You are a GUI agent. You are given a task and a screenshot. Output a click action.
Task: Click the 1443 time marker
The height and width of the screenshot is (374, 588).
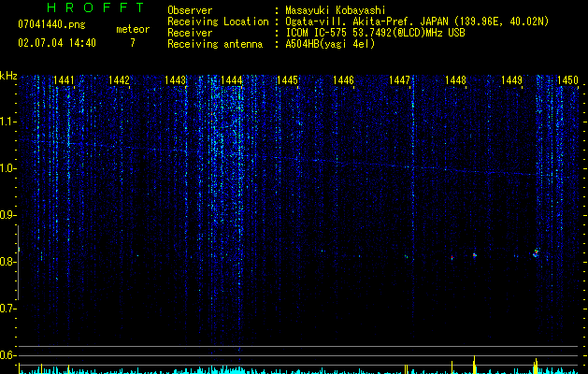tap(176, 79)
